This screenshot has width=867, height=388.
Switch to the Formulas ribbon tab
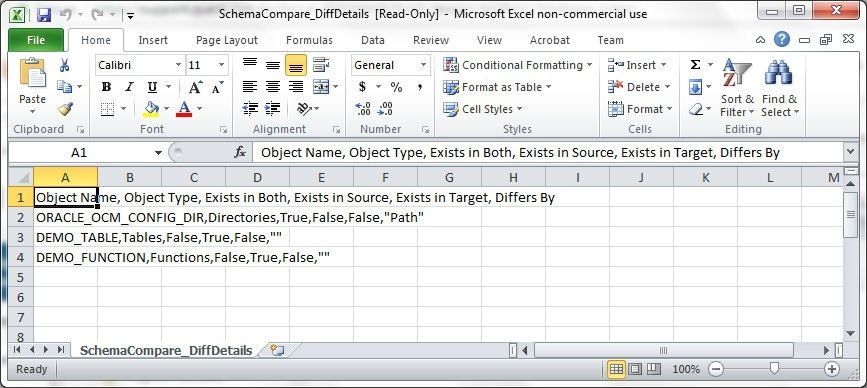pyautogui.click(x=309, y=40)
